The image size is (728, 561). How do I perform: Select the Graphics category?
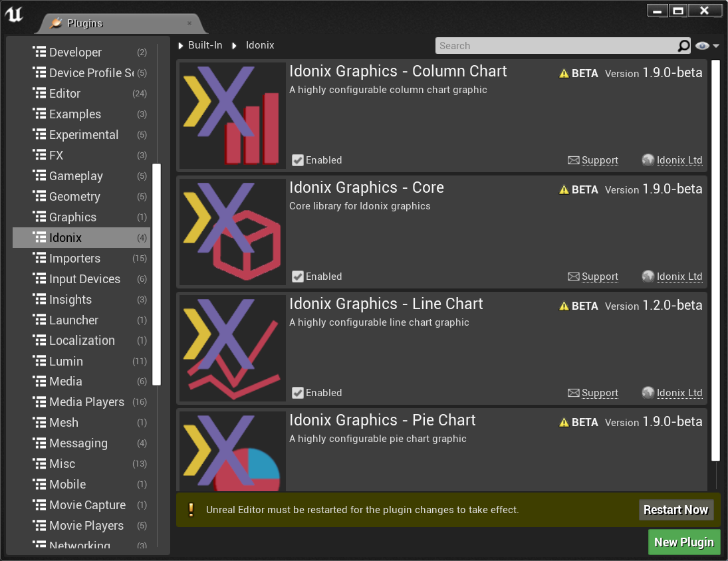click(x=82, y=217)
